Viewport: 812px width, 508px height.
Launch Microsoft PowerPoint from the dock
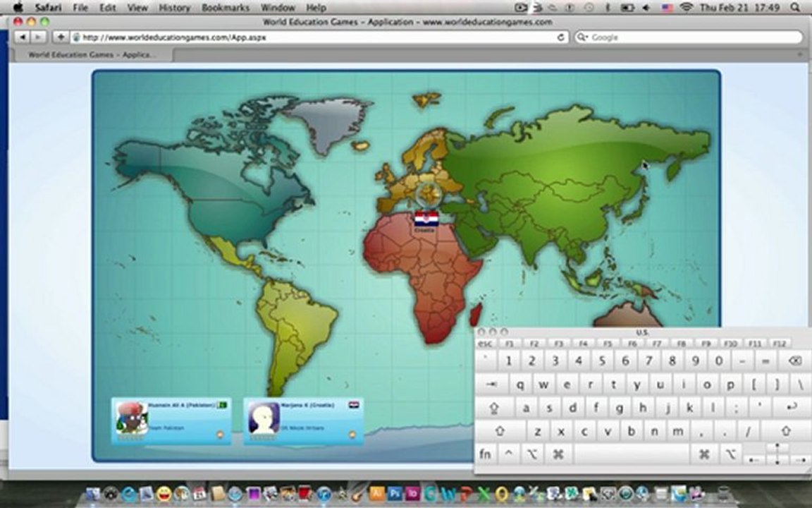point(467,493)
